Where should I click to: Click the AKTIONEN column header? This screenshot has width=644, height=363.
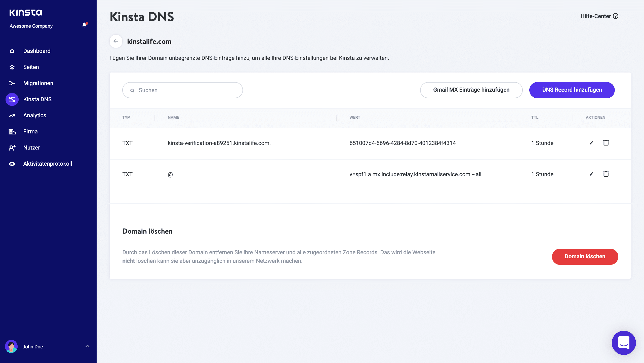tap(595, 118)
